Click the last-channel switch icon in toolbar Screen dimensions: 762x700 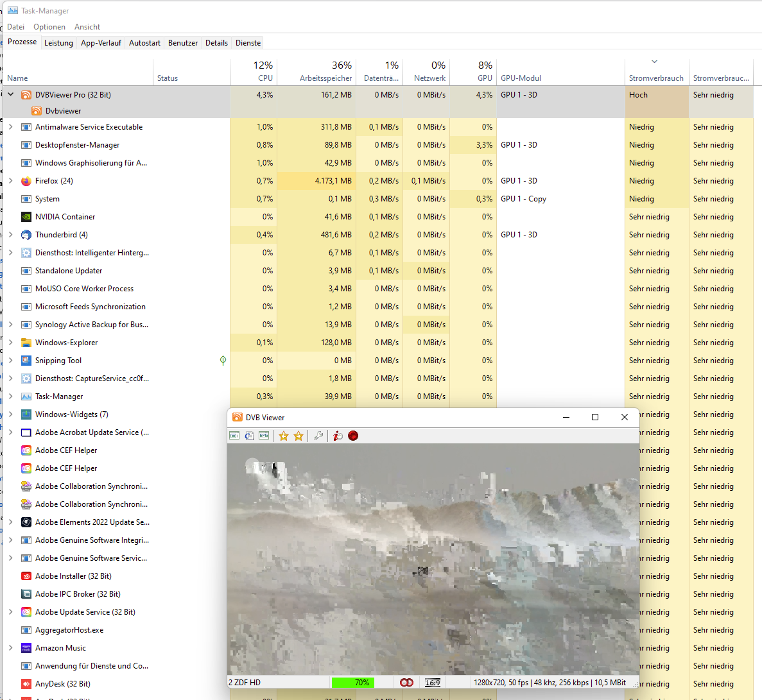[x=249, y=436]
